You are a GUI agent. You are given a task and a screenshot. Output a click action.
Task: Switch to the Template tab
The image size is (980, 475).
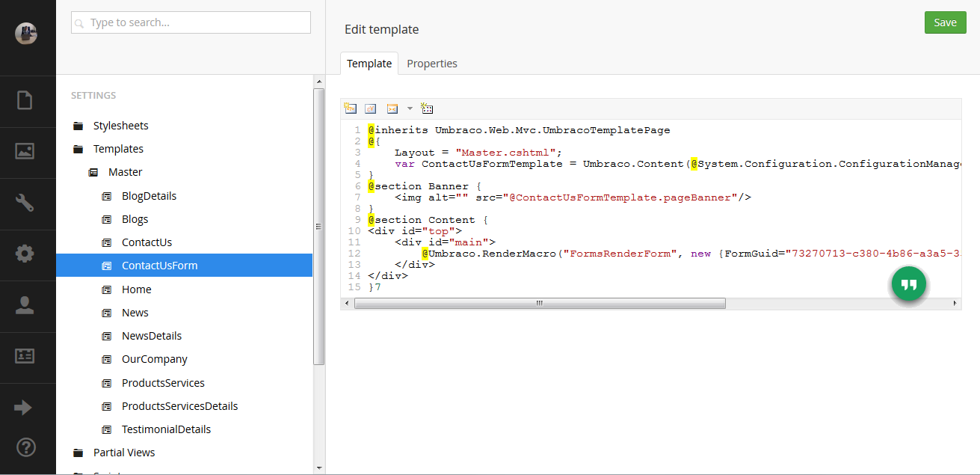pyautogui.click(x=369, y=64)
